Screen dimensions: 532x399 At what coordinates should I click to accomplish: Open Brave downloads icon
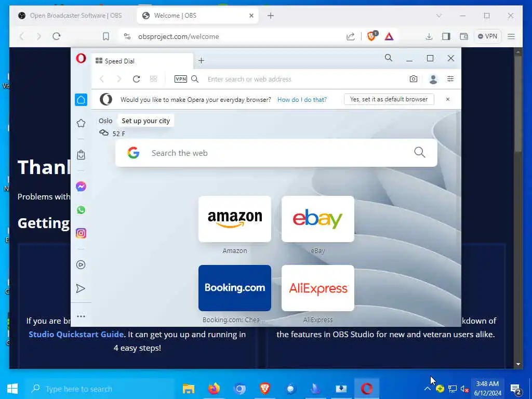pyautogui.click(x=429, y=37)
